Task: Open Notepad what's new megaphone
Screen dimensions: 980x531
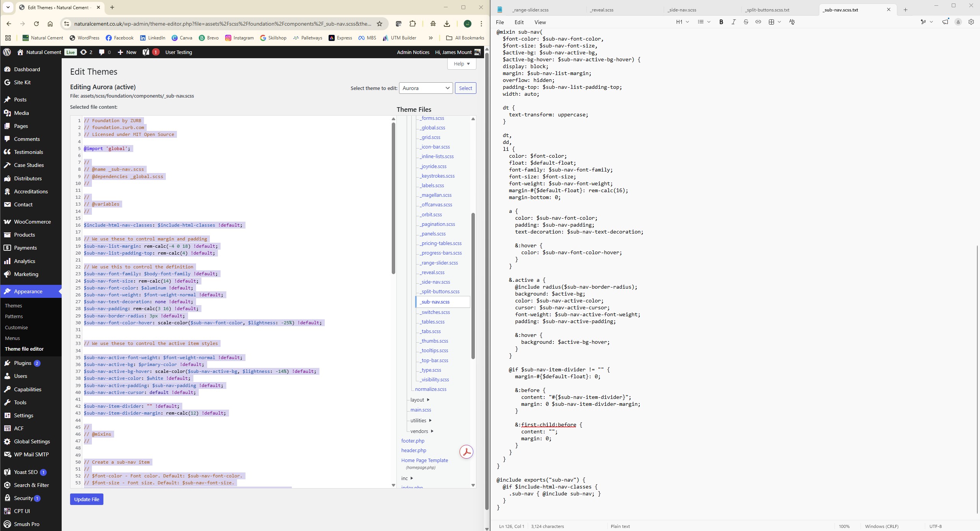Action: (946, 22)
